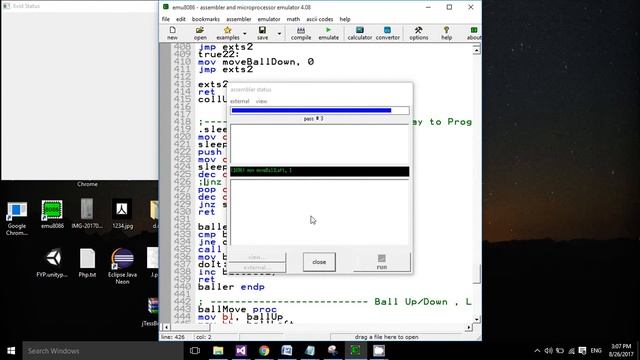The height and width of the screenshot is (360, 640).
Task: Open the Eclipse Java Neon shortcut
Action: (x=122, y=266)
